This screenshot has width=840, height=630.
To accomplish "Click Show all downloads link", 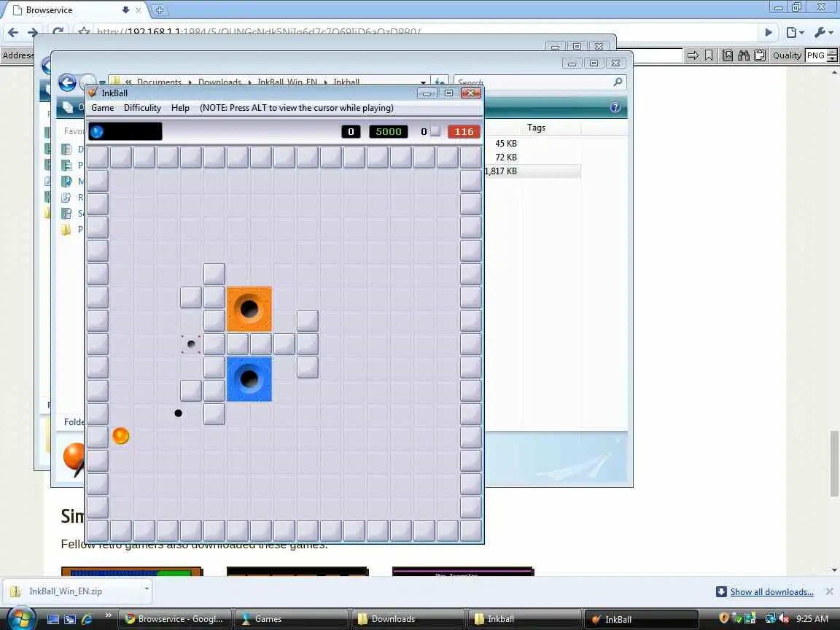I will pos(771,592).
